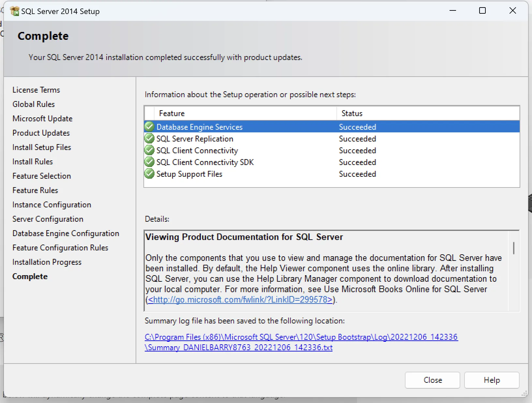Screen dimensions: 532x403
Task: Click Succeeded status for Database Engine Services
Action: point(358,127)
